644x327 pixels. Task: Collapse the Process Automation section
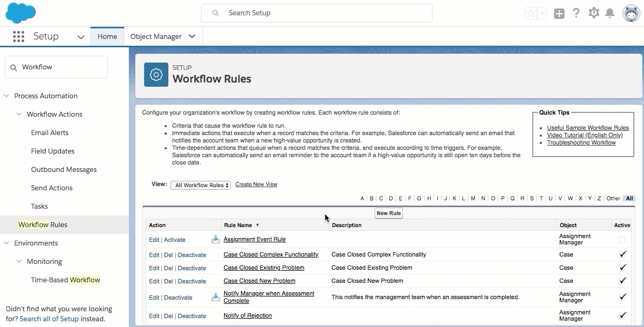point(6,96)
